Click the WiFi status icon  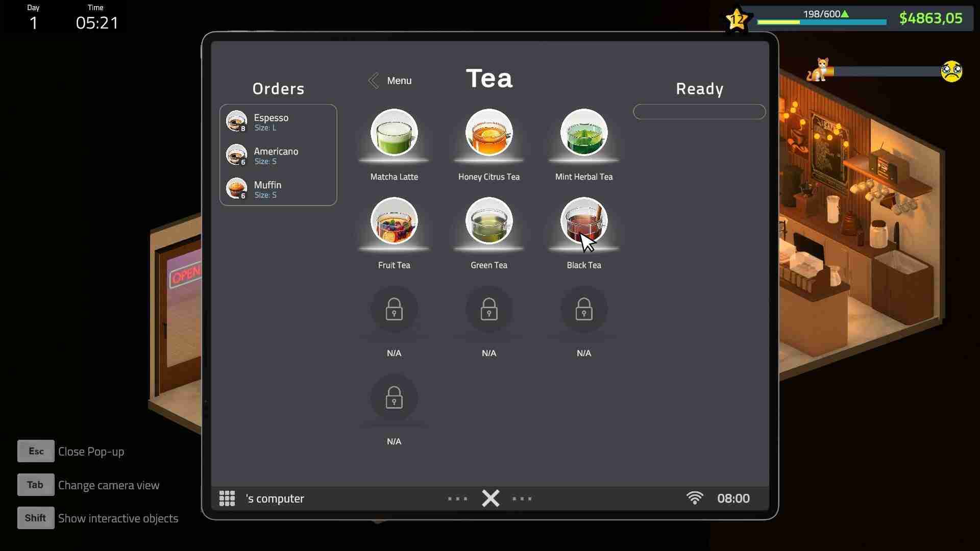pos(695,498)
